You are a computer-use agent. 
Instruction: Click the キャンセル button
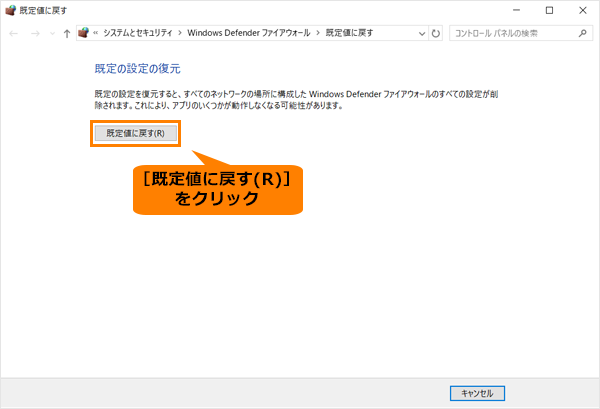click(477, 393)
